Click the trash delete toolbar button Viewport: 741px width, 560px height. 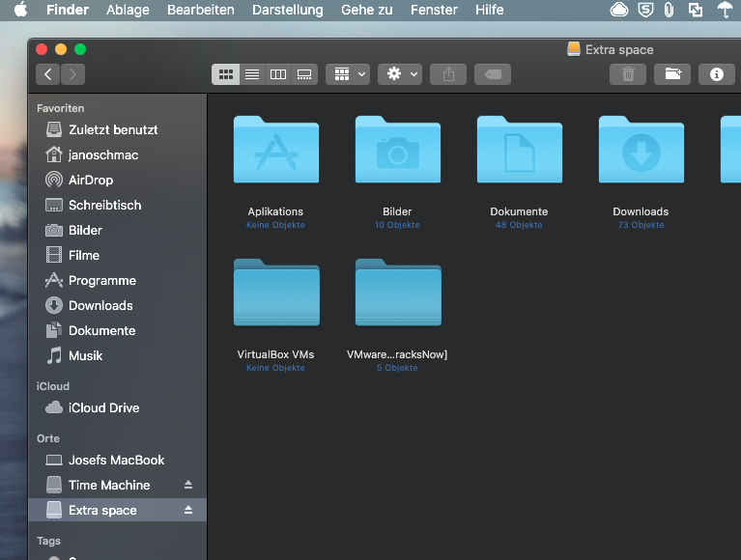(628, 74)
